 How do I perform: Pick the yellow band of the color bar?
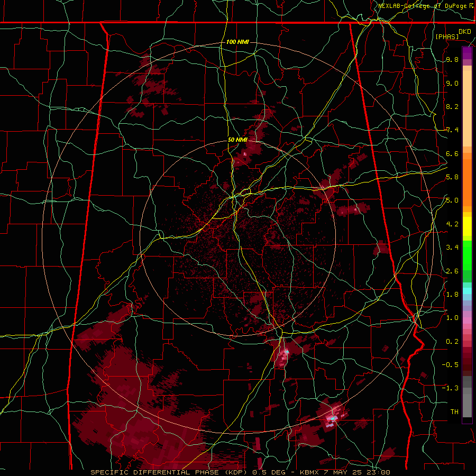pos(467,226)
